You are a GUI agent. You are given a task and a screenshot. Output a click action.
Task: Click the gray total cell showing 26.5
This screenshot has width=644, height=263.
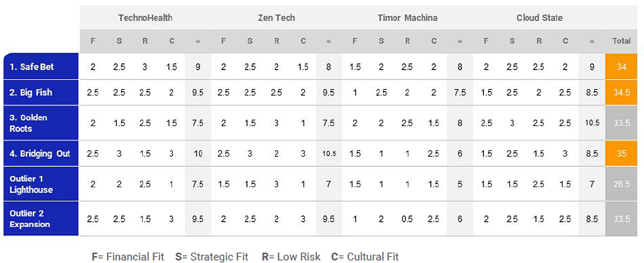pyautogui.click(x=621, y=184)
